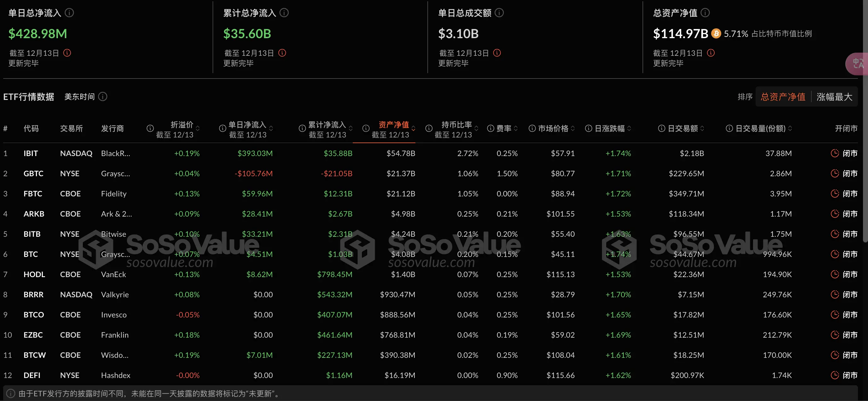Open the BTCO ticker link
868x401 pixels.
(34, 315)
